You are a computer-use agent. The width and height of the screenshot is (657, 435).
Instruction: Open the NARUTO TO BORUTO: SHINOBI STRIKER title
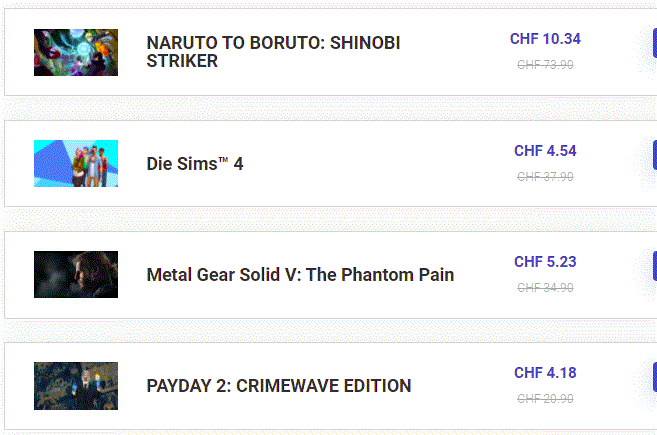[x=273, y=52]
